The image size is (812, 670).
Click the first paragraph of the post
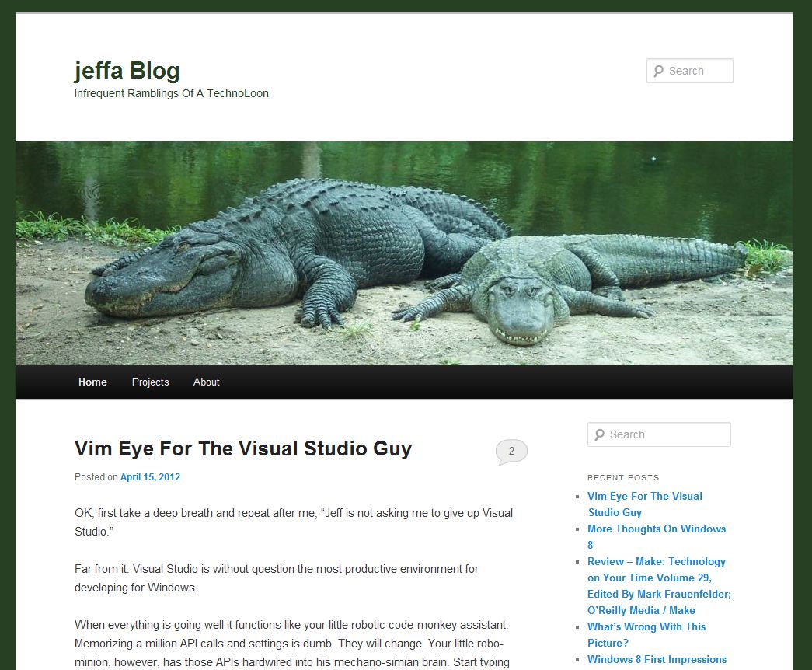pos(294,522)
